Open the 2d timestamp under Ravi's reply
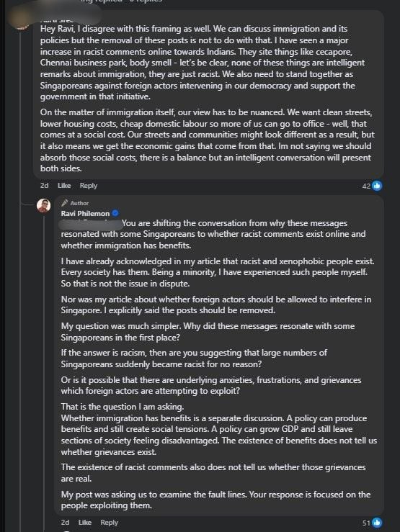 65,523
